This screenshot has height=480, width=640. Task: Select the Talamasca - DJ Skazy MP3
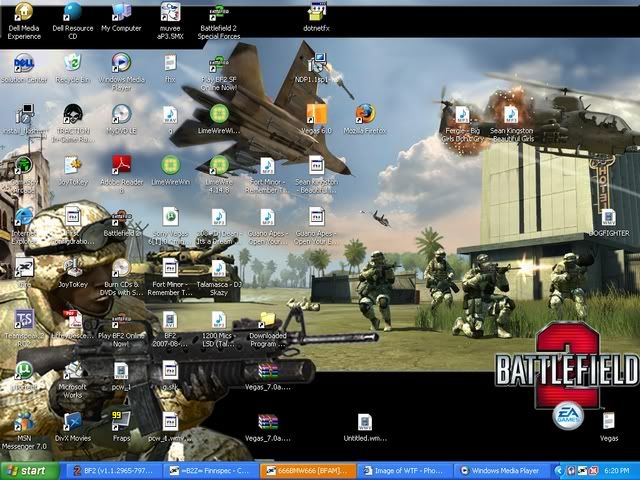[219, 278]
